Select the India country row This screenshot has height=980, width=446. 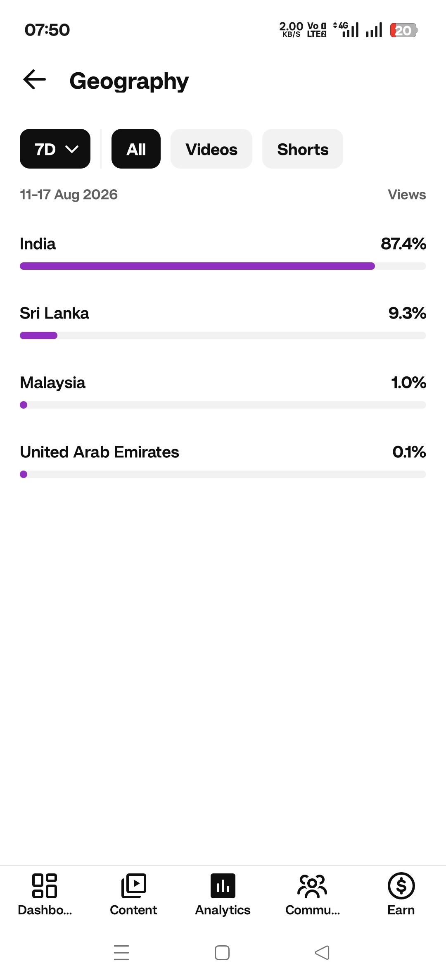coord(223,252)
